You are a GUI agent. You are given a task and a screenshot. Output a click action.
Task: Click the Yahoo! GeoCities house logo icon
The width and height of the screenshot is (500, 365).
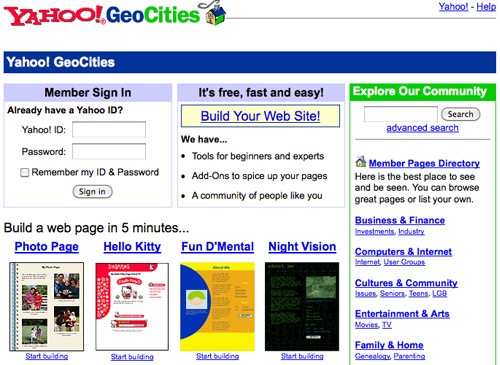(x=213, y=13)
